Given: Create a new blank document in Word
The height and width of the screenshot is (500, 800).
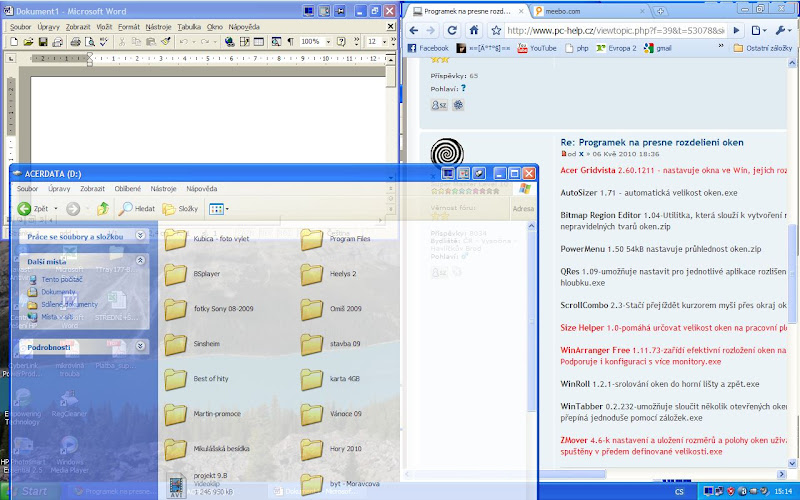Looking at the screenshot, I should 14,42.
